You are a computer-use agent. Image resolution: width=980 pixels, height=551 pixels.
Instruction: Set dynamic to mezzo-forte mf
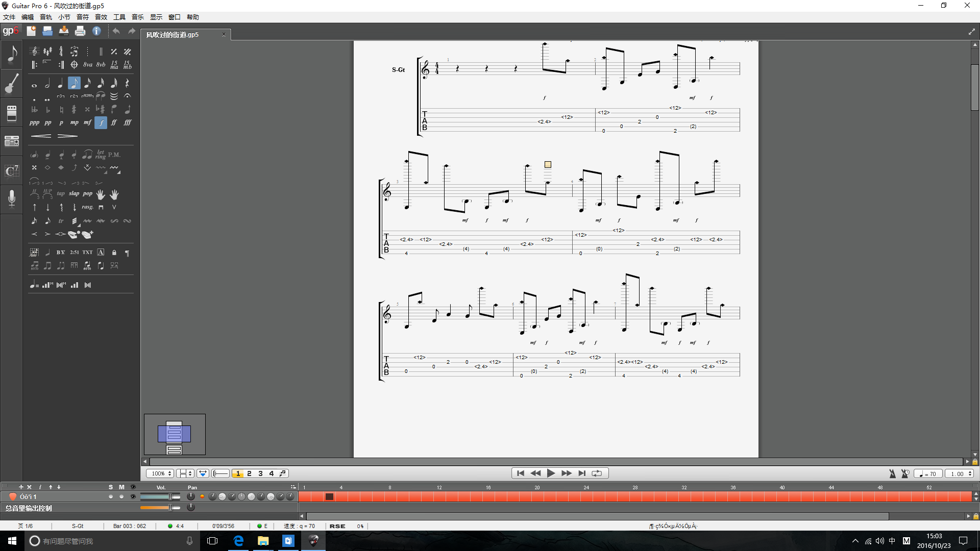click(88, 122)
